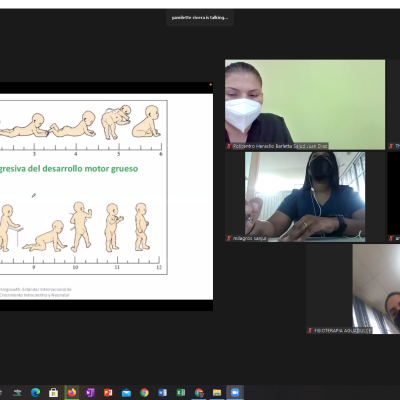
Task: Select milagros sanjur participant video tile
Action: pyautogui.click(x=305, y=197)
